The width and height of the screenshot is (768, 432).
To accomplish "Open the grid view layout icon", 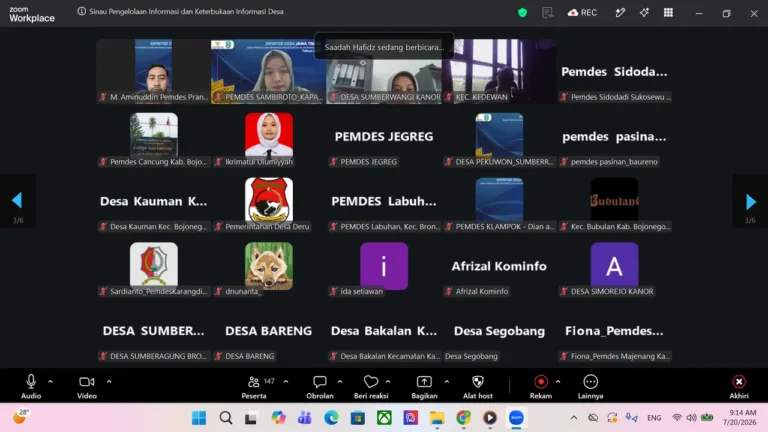I will pos(668,13).
